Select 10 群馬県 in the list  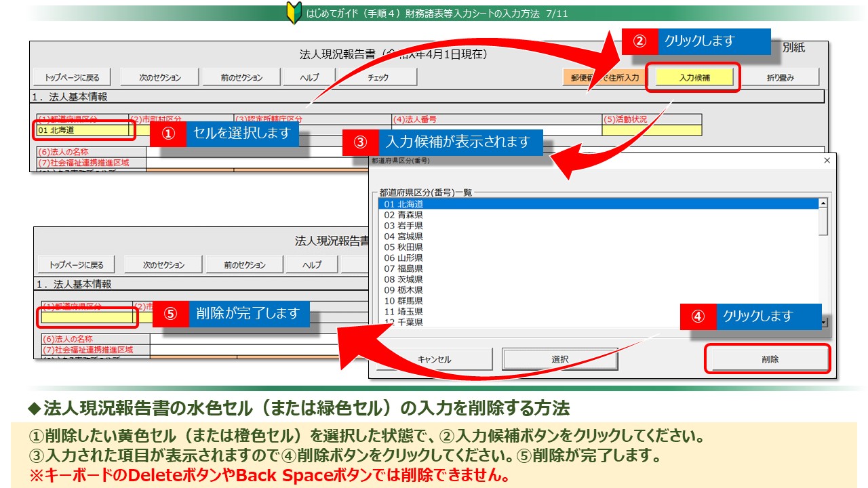(403, 301)
